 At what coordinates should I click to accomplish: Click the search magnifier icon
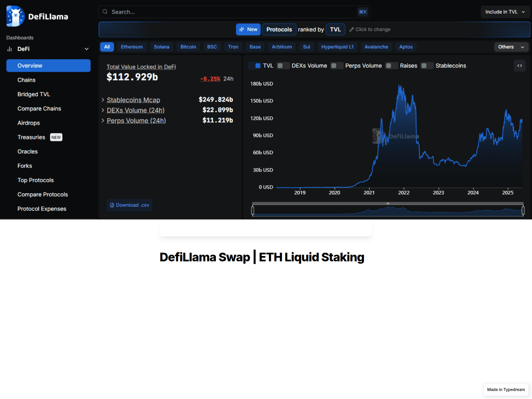(x=105, y=12)
